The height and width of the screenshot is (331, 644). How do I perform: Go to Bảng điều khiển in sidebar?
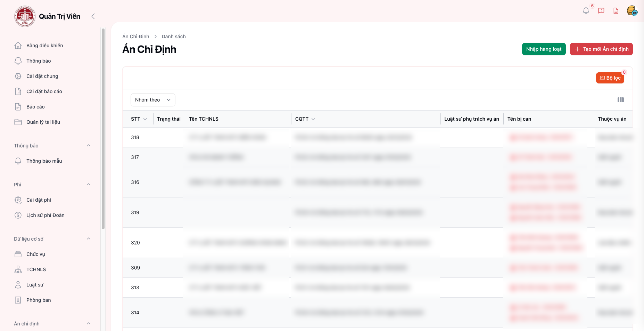(44, 46)
